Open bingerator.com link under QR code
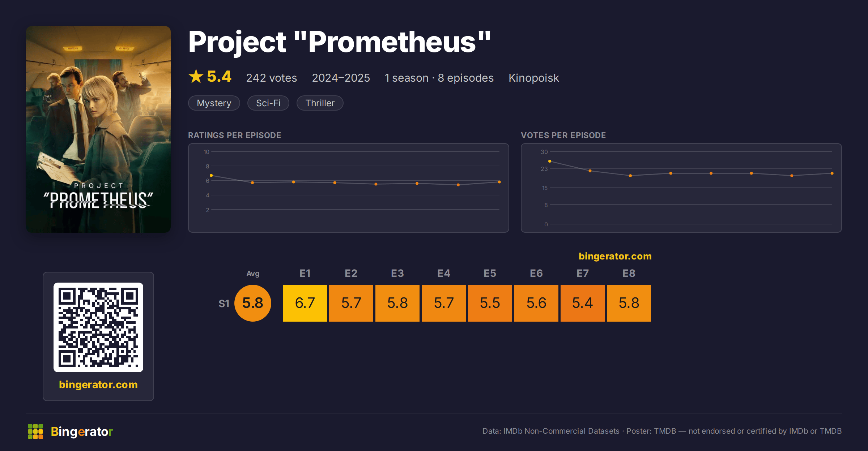 (98, 385)
